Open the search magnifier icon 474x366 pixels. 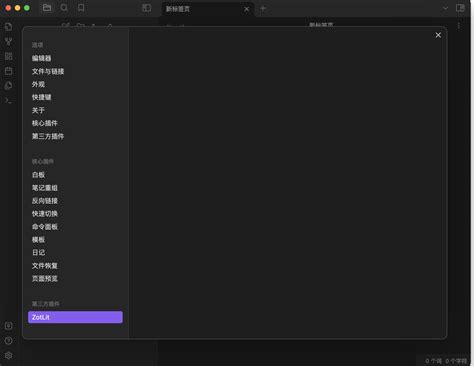64,8
